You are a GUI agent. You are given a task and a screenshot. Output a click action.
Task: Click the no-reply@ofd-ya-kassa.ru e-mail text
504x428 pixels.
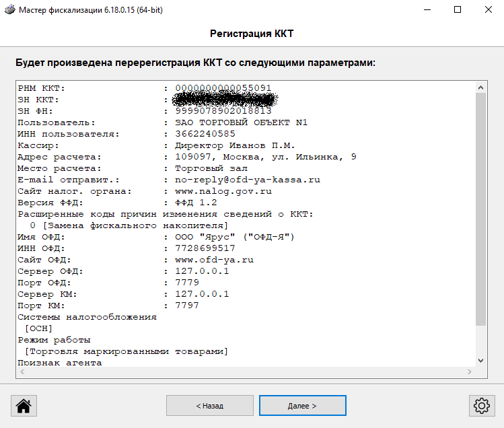(248, 180)
